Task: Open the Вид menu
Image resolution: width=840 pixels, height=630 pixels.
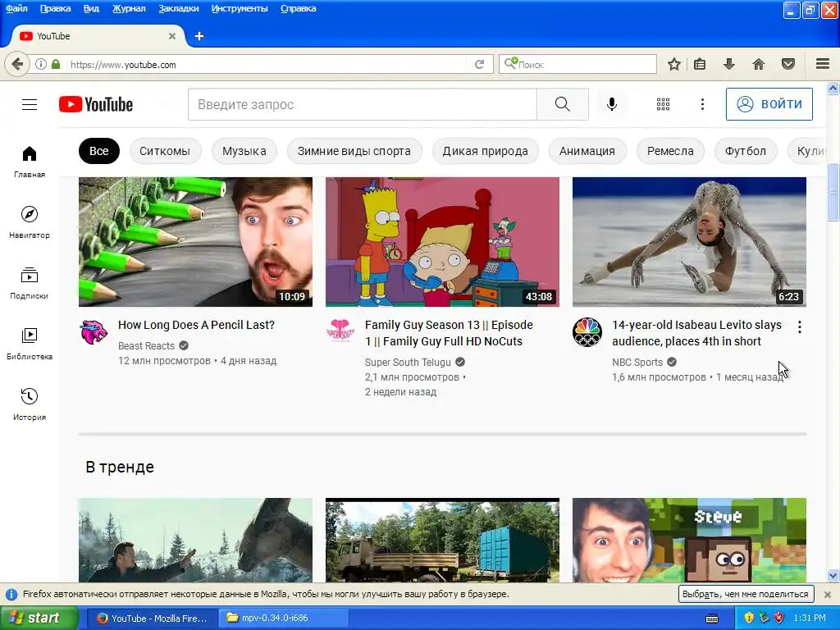Action: click(91, 8)
